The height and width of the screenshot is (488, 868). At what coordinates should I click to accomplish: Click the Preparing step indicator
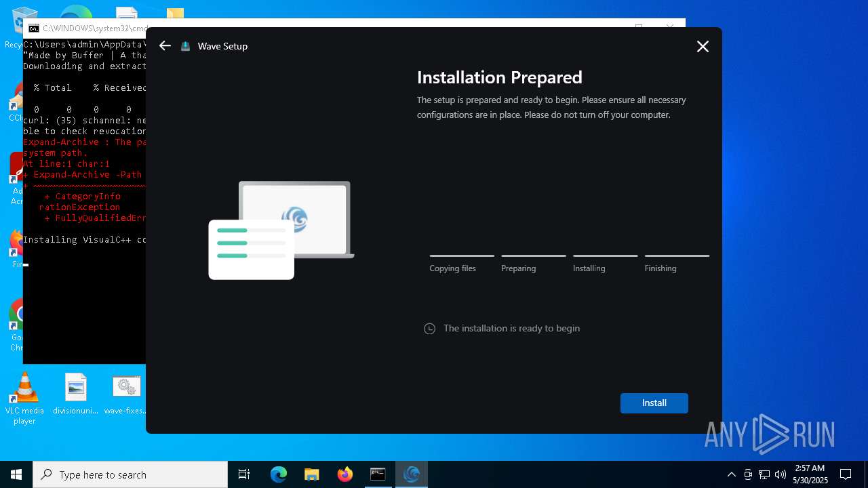click(534, 264)
